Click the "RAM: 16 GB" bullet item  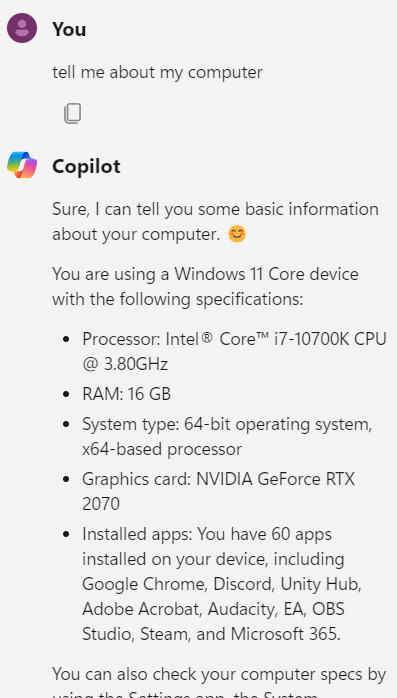coord(126,394)
